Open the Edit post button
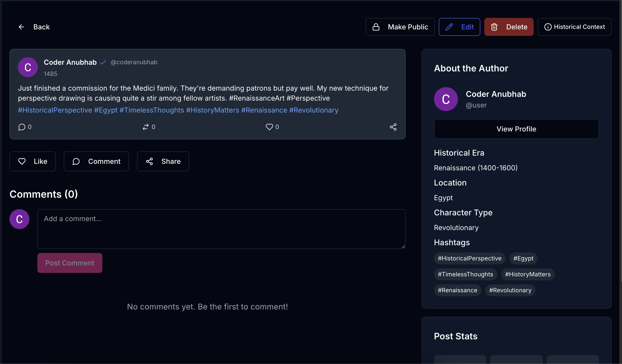This screenshot has height=364, width=622. (x=459, y=27)
